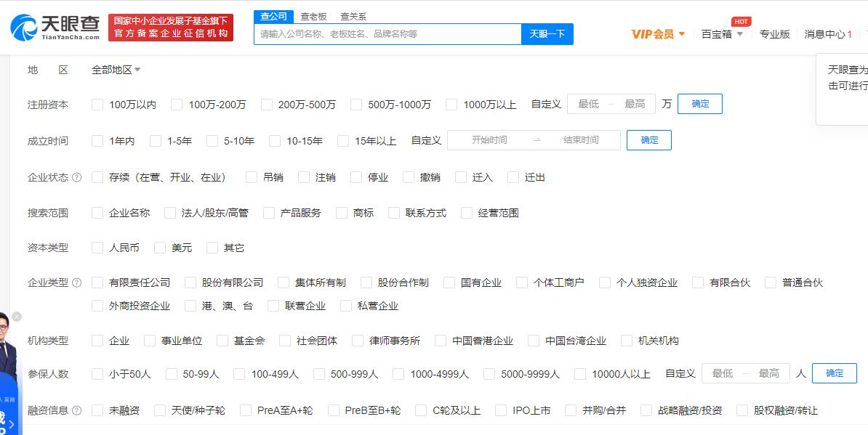Click the help icon beside 企业状态

tap(76, 176)
